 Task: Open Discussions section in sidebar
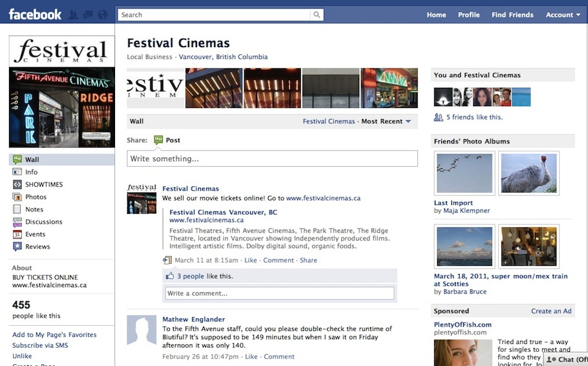(x=43, y=222)
